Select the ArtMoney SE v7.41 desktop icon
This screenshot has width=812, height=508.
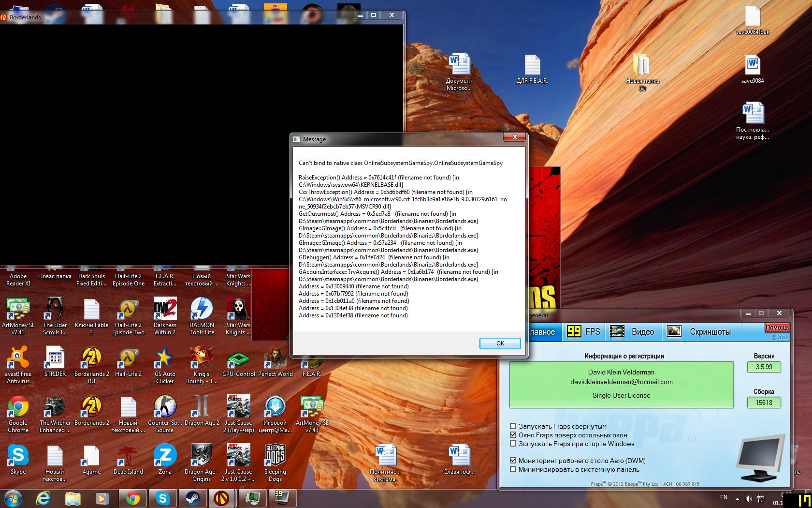point(18,316)
